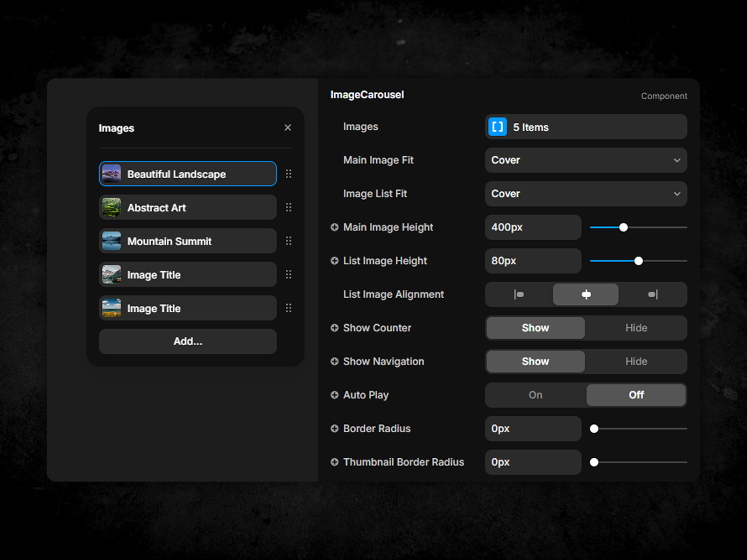The width and height of the screenshot is (747, 560).
Task: Click the Add... button
Action: tap(188, 342)
